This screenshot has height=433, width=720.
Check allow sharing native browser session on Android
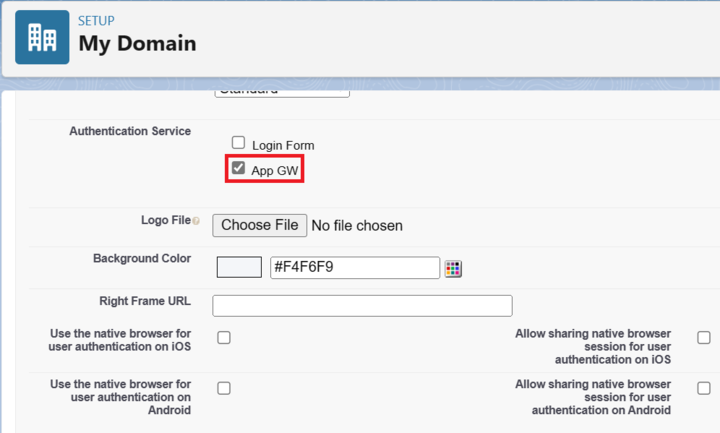click(x=704, y=388)
